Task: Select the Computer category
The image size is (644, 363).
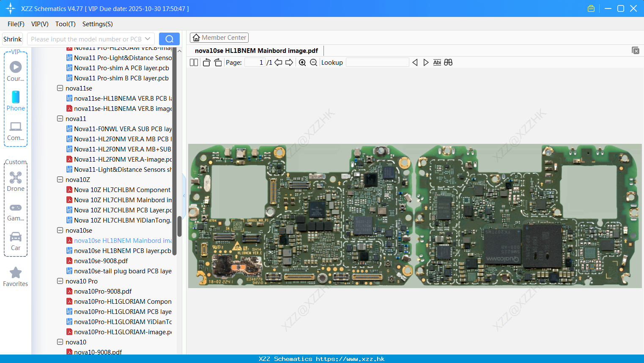Action: 16,131
